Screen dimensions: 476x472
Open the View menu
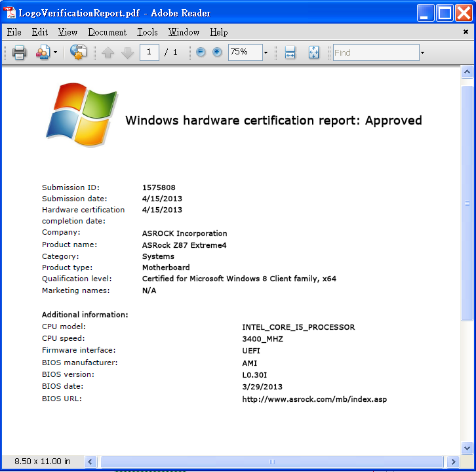point(68,32)
